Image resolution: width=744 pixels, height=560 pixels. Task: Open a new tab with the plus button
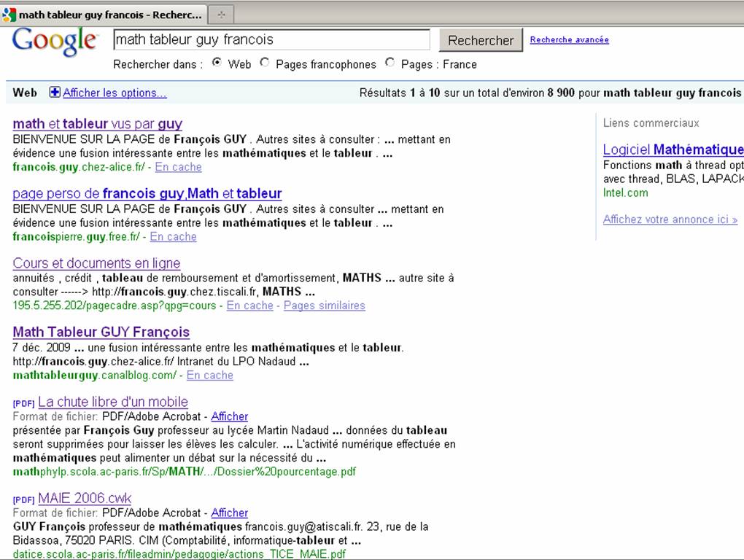point(221,15)
